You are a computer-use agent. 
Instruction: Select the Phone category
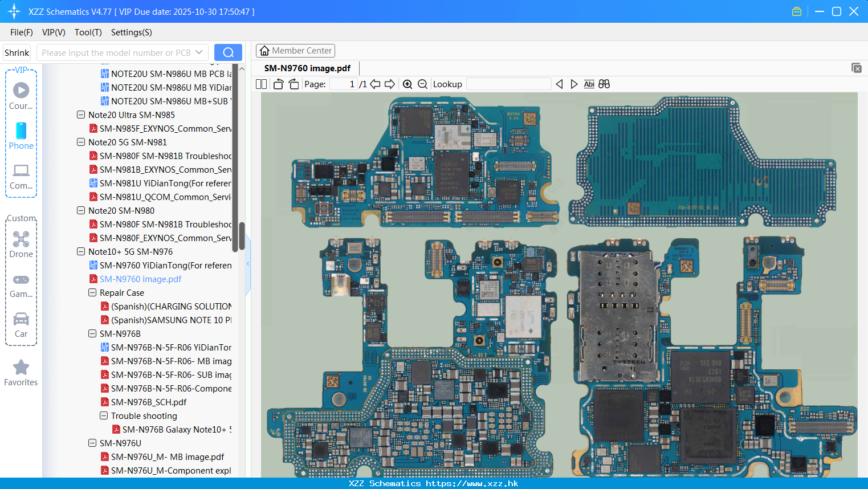coord(21,136)
